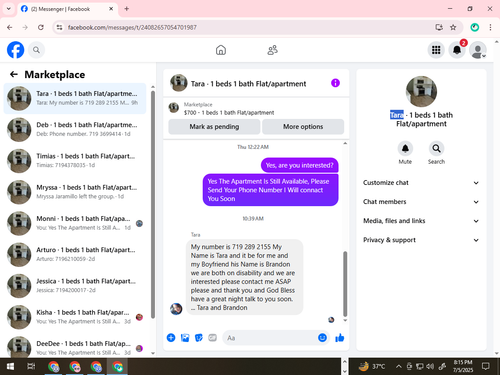The width and height of the screenshot is (500, 375).
Task: Click the conversation list scrollbar
Action: coord(153,204)
